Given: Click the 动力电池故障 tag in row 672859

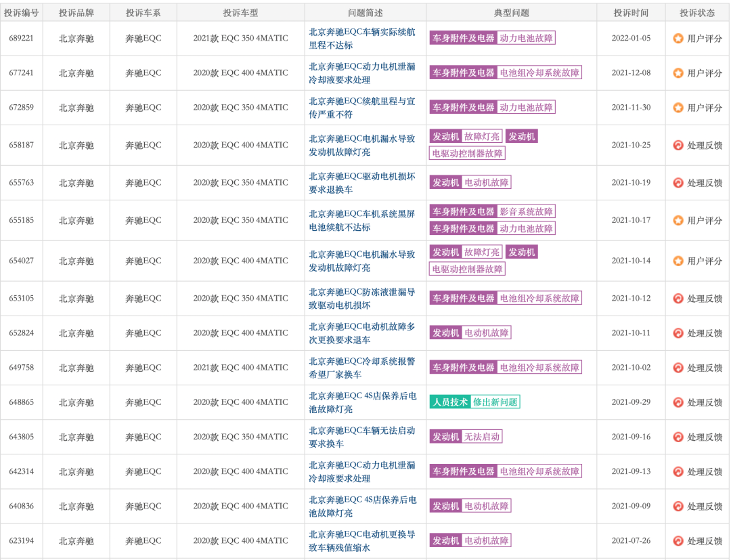Looking at the screenshot, I should pyautogui.click(x=526, y=107).
